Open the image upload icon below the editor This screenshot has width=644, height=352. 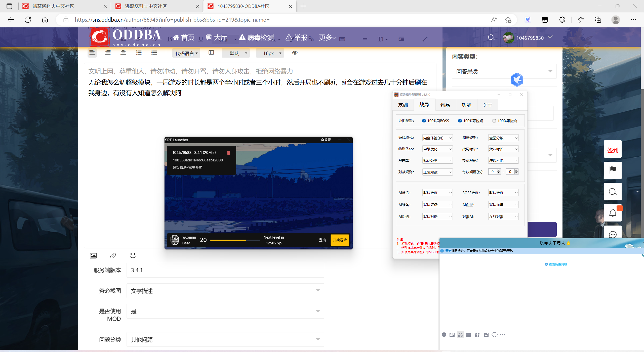pyautogui.click(x=93, y=255)
